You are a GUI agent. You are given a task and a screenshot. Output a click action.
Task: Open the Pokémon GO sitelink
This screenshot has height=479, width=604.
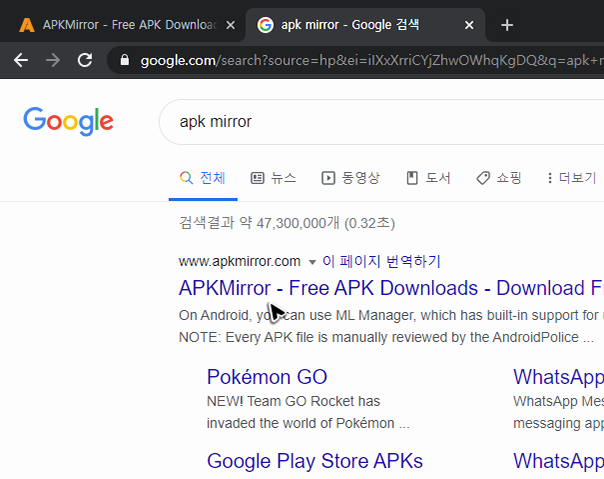(267, 376)
